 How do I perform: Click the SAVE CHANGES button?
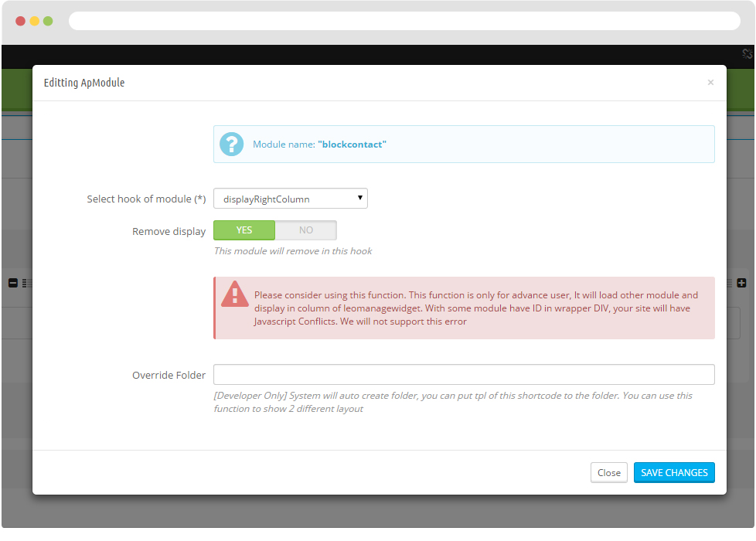(x=674, y=472)
